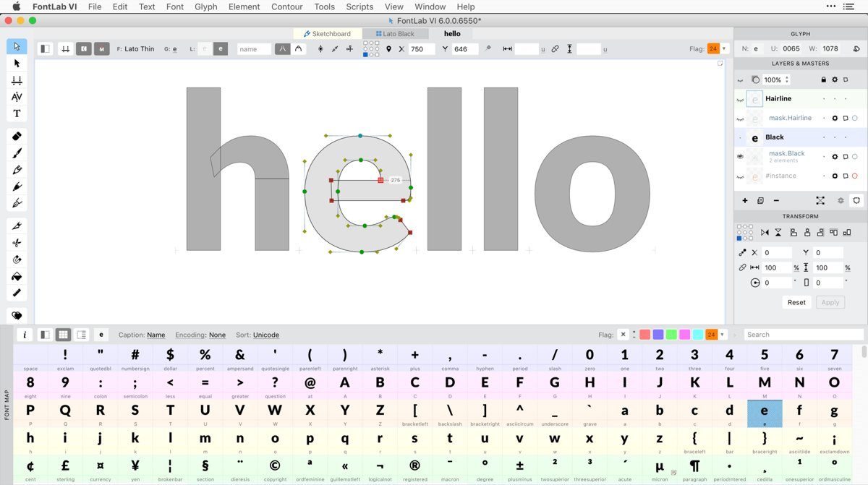Open the Flag dropdown in property bar
This screenshot has height=485, width=868.
tap(725, 49)
